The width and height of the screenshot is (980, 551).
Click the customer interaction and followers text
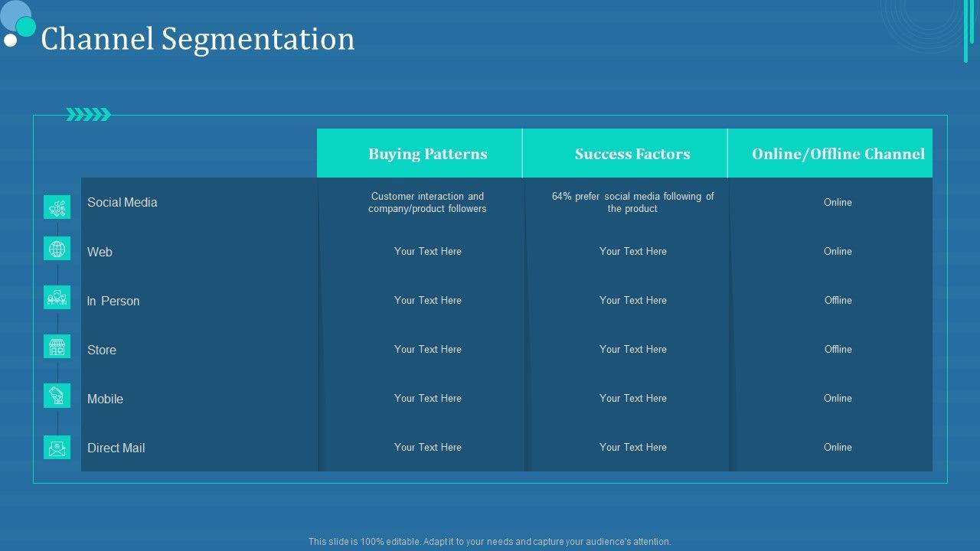click(x=427, y=203)
